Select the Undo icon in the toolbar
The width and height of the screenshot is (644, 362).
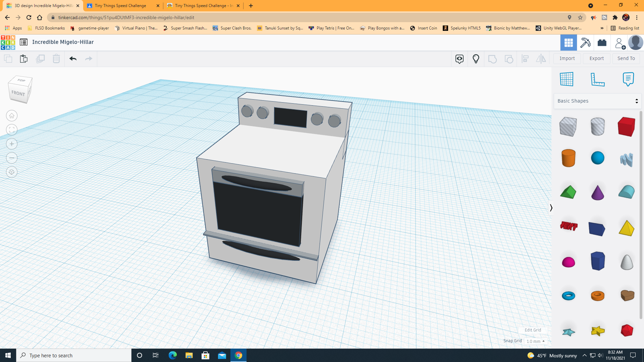click(73, 58)
